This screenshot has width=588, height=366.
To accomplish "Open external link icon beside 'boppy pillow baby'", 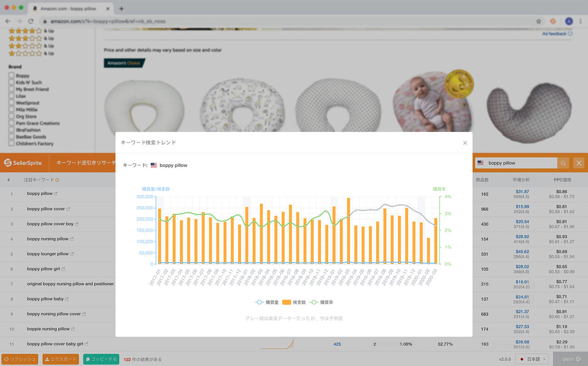I will [67, 299].
